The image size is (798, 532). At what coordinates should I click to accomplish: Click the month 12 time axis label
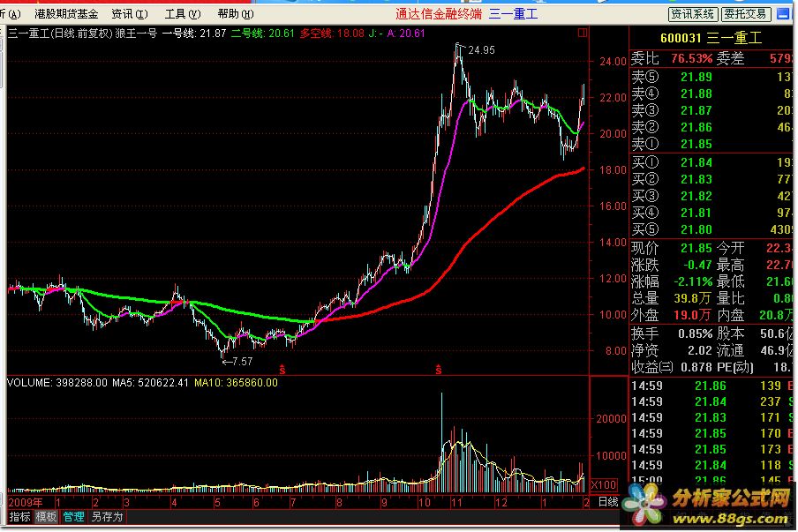tap(501, 503)
